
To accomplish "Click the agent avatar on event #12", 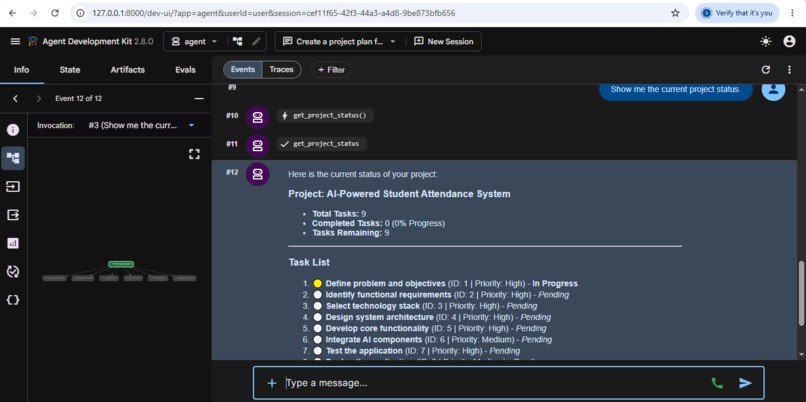I will [258, 174].
